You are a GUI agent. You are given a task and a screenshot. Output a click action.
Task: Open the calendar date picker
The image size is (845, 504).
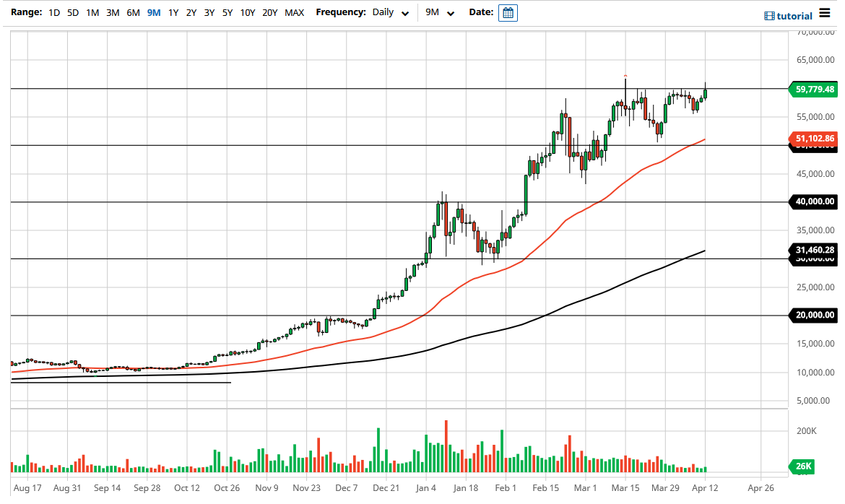click(x=508, y=12)
